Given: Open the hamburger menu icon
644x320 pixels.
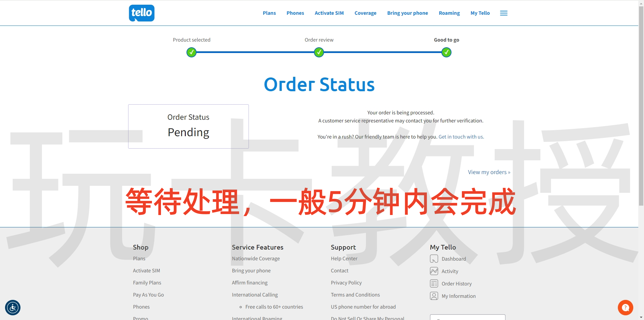Looking at the screenshot, I should pyautogui.click(x=503, y=13).
